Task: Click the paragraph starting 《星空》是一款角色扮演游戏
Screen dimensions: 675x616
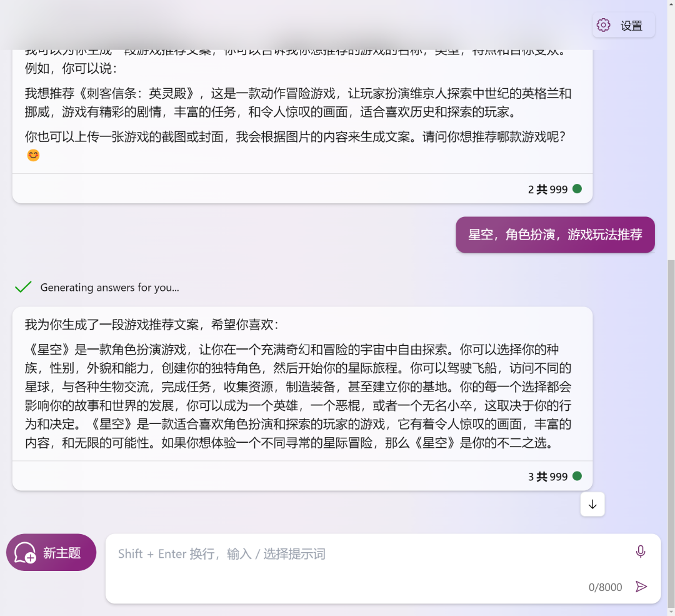Action: click(298, 396)
